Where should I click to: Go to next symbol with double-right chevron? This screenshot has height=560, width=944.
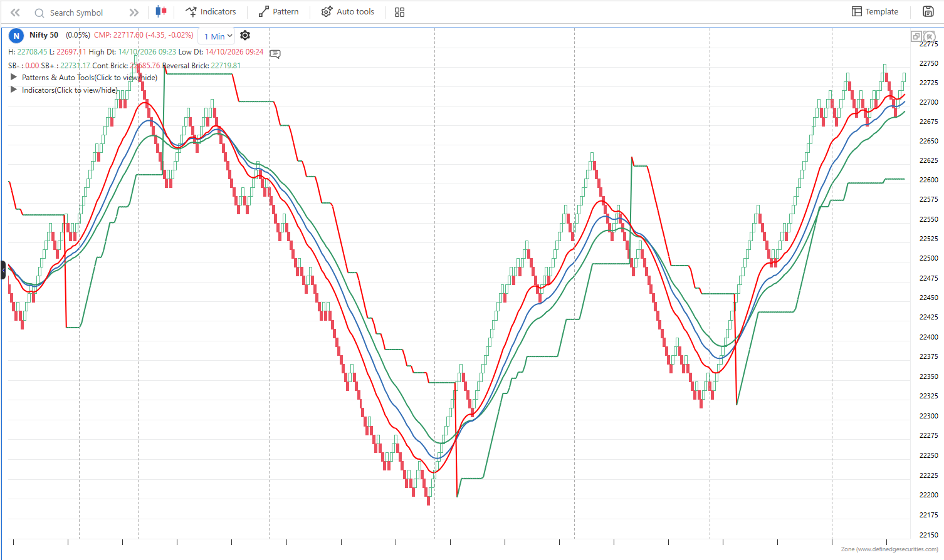tap(134, 13)
